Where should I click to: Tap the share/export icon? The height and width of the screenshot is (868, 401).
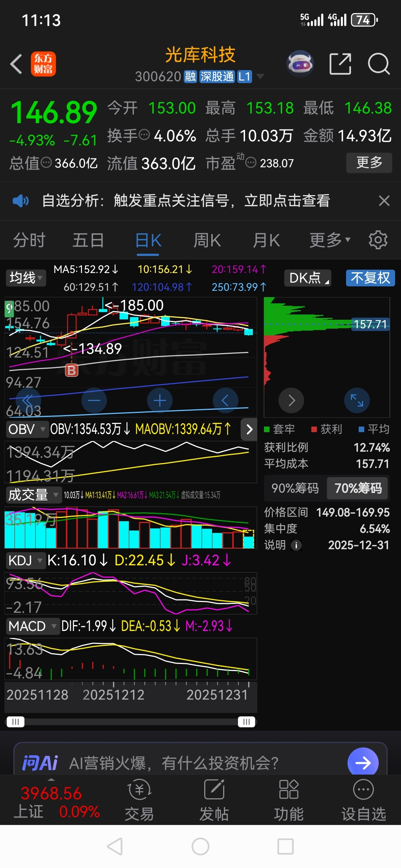340,64
